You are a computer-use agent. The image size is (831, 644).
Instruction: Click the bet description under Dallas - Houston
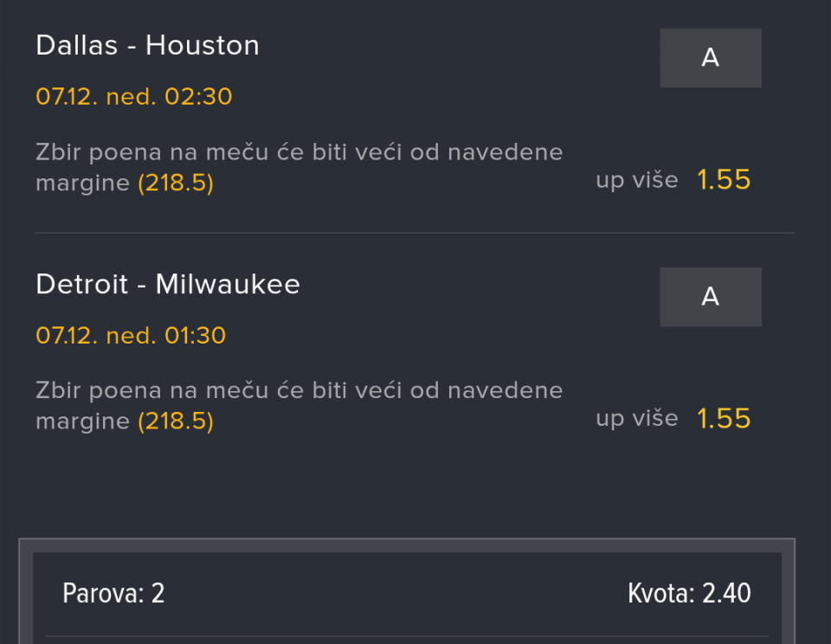tap(299, 153)
